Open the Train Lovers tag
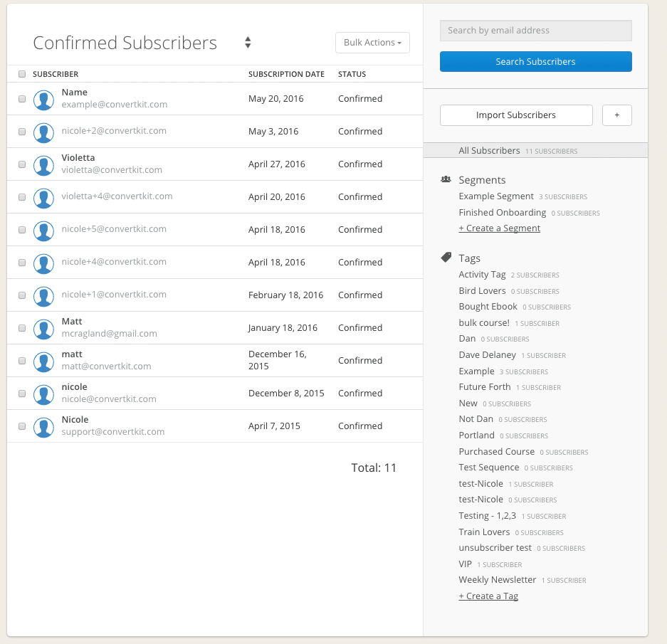Image resolution: width=667 pixels, height=644 pixels. (484, 532)
